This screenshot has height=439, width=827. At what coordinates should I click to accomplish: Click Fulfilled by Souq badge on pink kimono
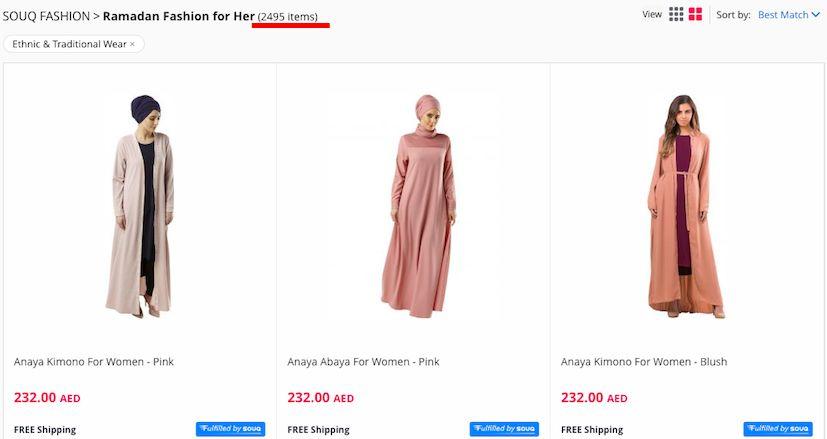tap(230, 429)
